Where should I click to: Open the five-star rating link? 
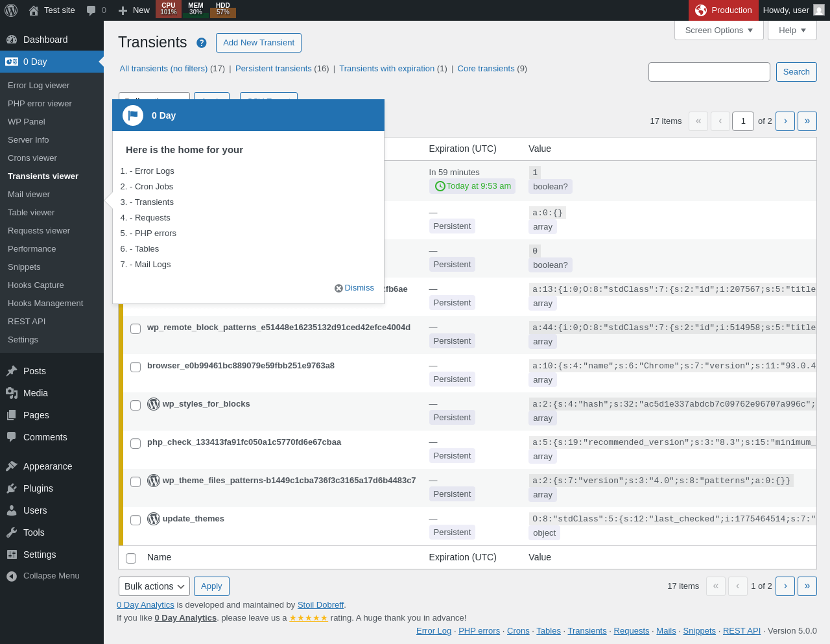pos(309,618)
